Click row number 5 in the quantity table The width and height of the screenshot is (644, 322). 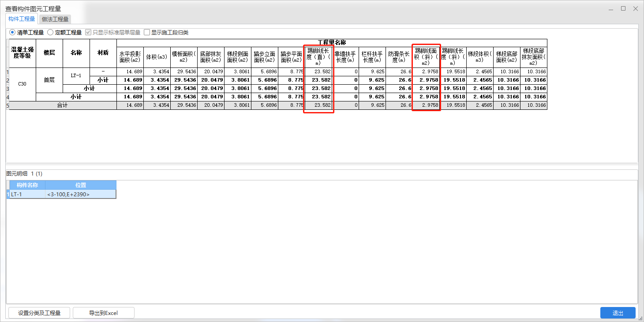point(7,105)
